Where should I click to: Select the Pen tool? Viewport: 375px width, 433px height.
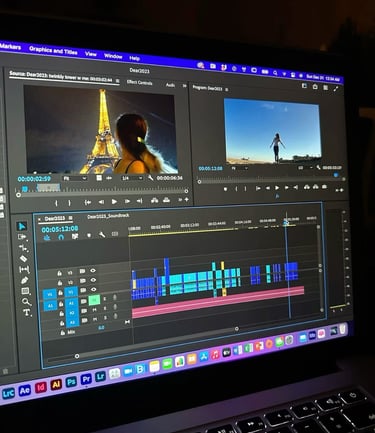pos(25,280)
